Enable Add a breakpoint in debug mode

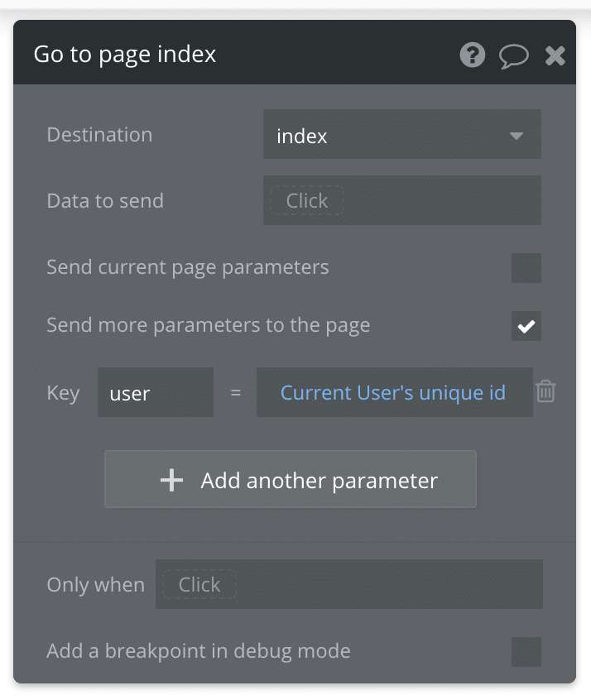coord(526,652)
